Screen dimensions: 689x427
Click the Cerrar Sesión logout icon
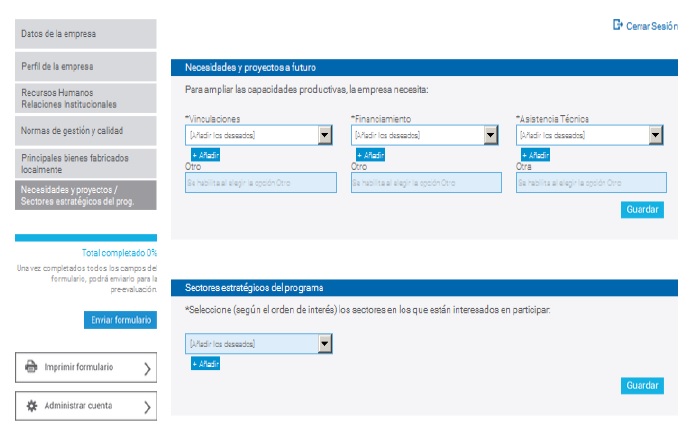tap(618, 25)
